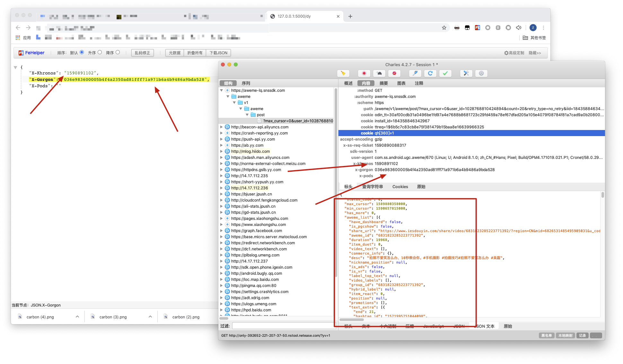Click the 折叠所有 button in FeHelper
The height and width of the screenshot is (364, 623).
(x=195, y=53)
